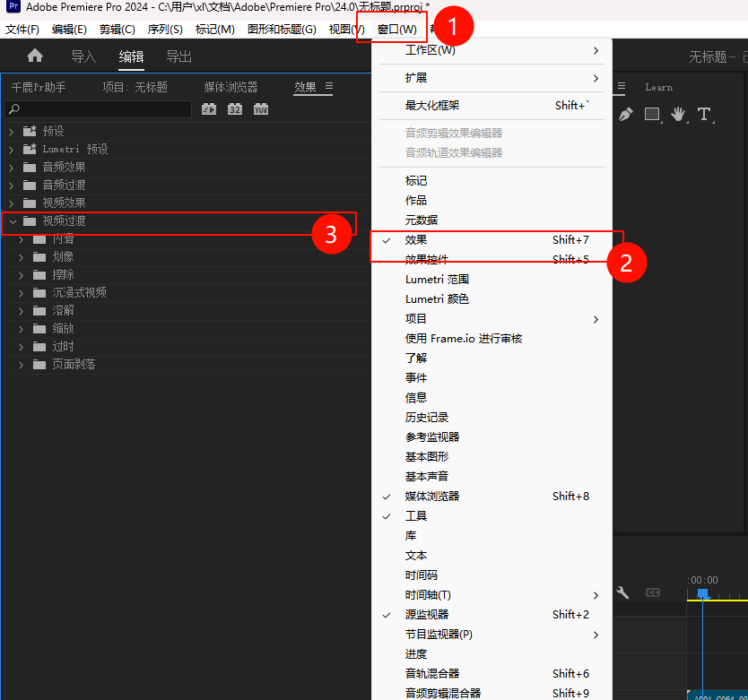Expand the 溶解 transitions folder
The image size is (748, 700).
[20, 310]
